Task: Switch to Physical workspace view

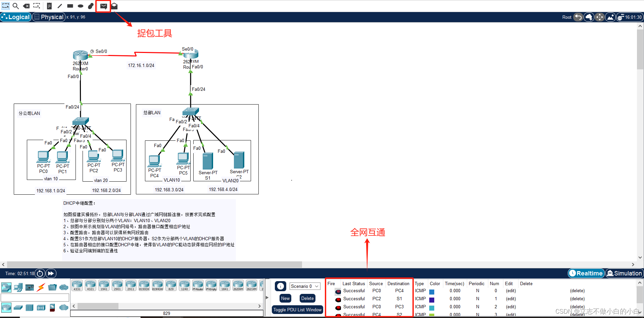Action: (x=49, y=17)
